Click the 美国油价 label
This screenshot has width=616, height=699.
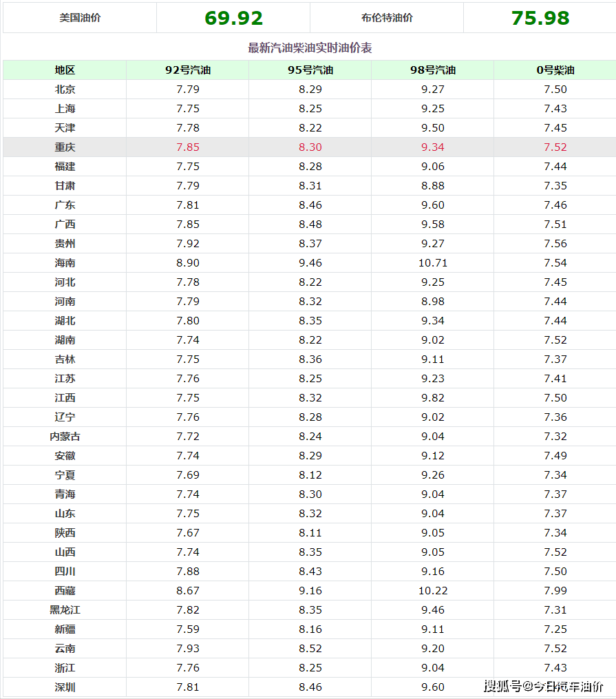[80, 18]
